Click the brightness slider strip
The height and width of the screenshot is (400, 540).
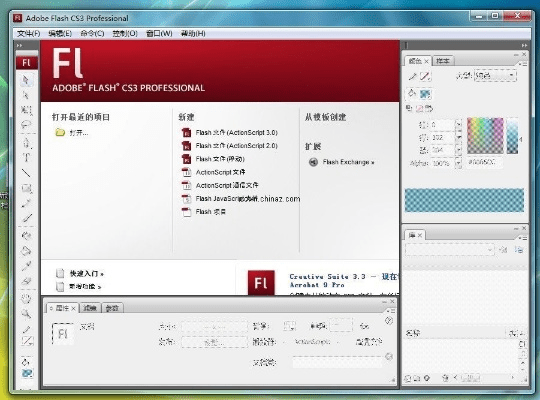(512, 135)
